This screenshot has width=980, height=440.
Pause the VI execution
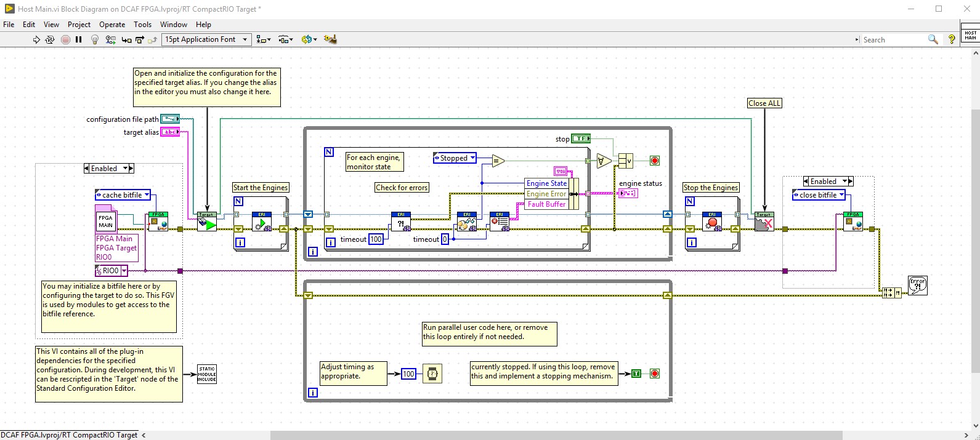pos(79,39)
